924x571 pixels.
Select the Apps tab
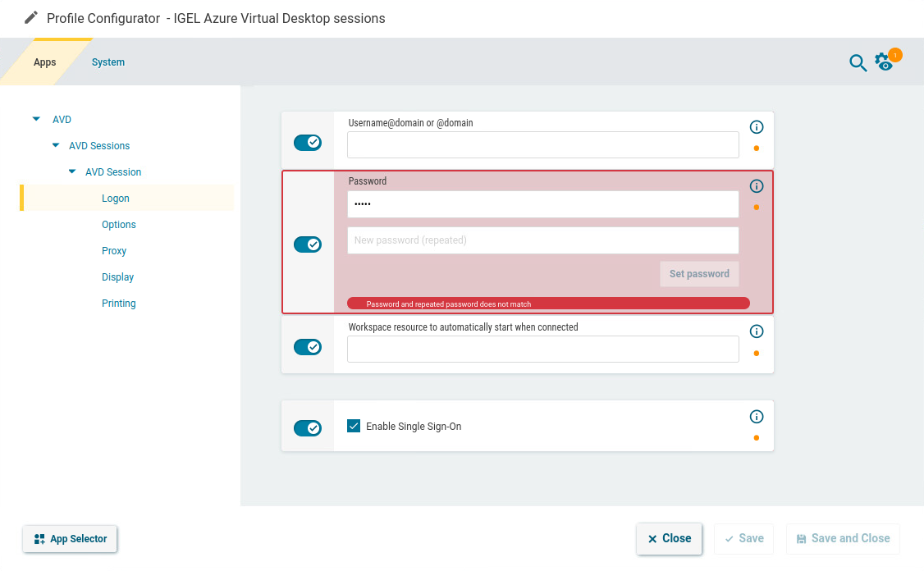(x=45, y=62)
